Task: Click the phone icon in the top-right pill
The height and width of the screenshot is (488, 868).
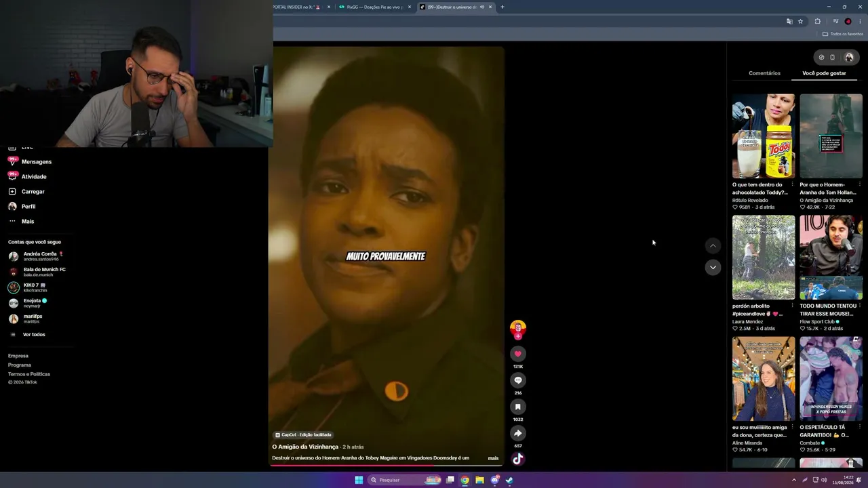Action: 833,58
